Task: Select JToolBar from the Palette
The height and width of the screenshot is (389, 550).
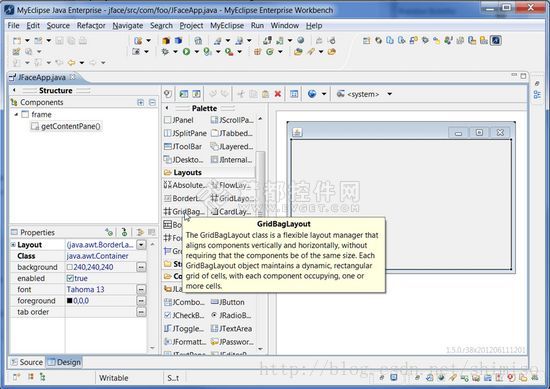Action: pos(183,147)
